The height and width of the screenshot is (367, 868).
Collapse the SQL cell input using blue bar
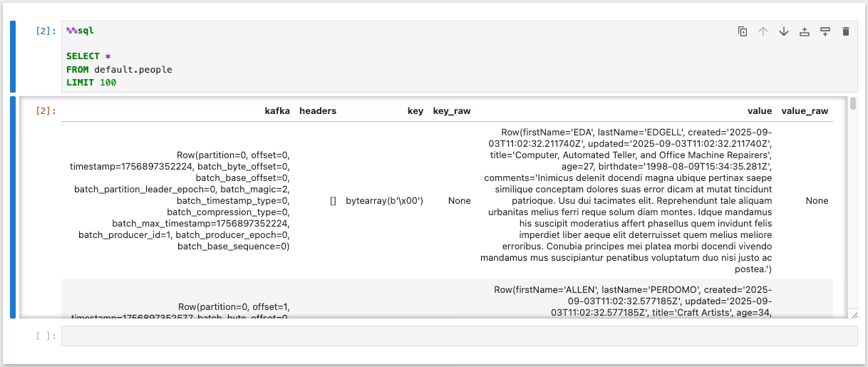click(13, 56)
